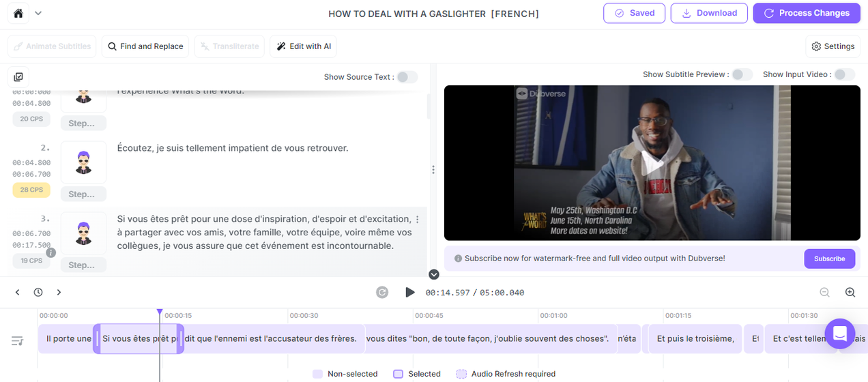Click the Download button
Image resolution: width=868 pixels, height=382 pixels.
[709, 13]
